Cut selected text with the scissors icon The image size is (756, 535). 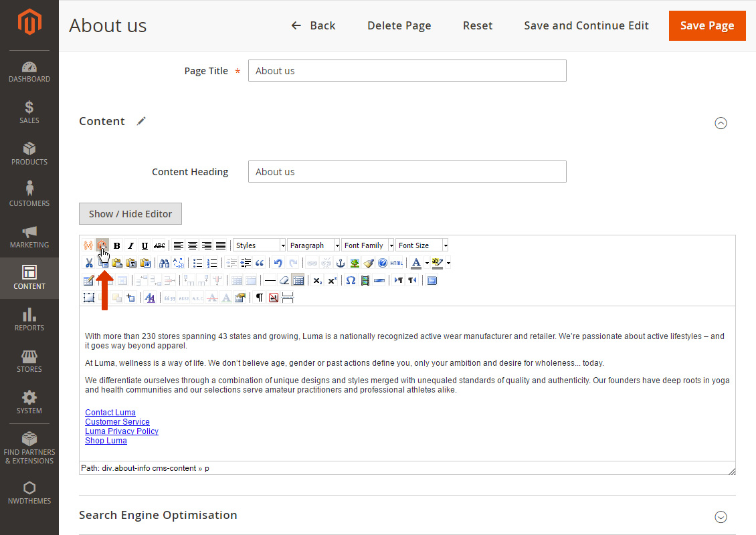click(89, 263)
